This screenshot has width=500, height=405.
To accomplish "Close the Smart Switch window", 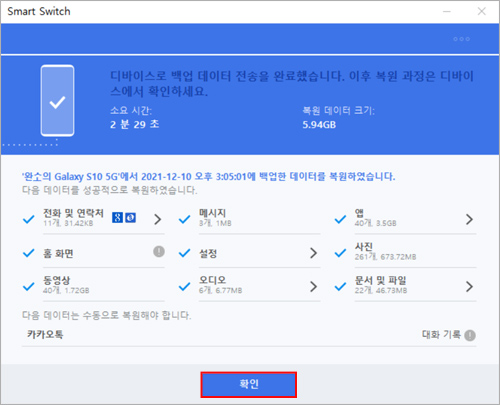I will [481, 12].
